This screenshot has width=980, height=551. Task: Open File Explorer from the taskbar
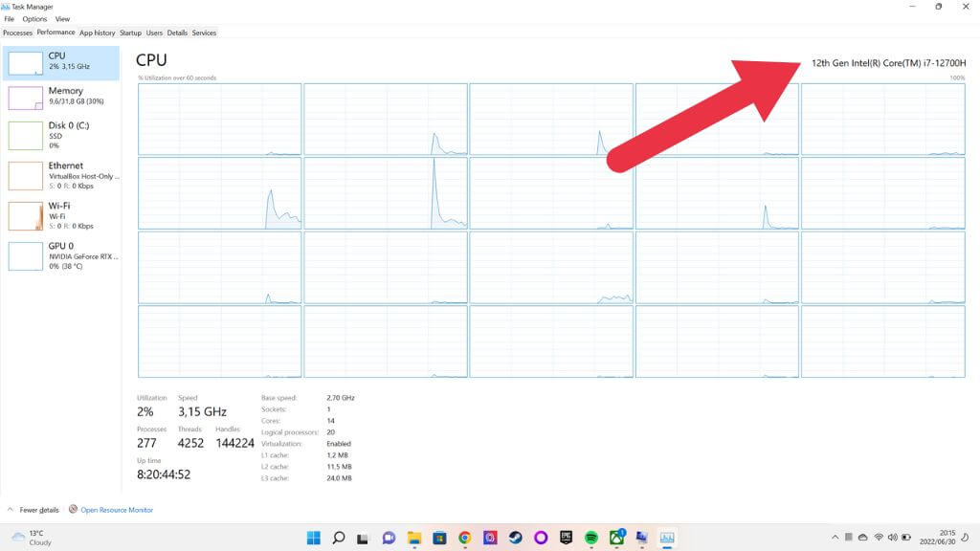click(x=413, y=538)
